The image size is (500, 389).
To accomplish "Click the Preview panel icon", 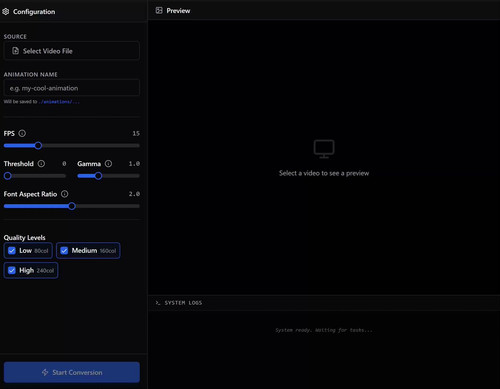I will click(x=159, y=11).
